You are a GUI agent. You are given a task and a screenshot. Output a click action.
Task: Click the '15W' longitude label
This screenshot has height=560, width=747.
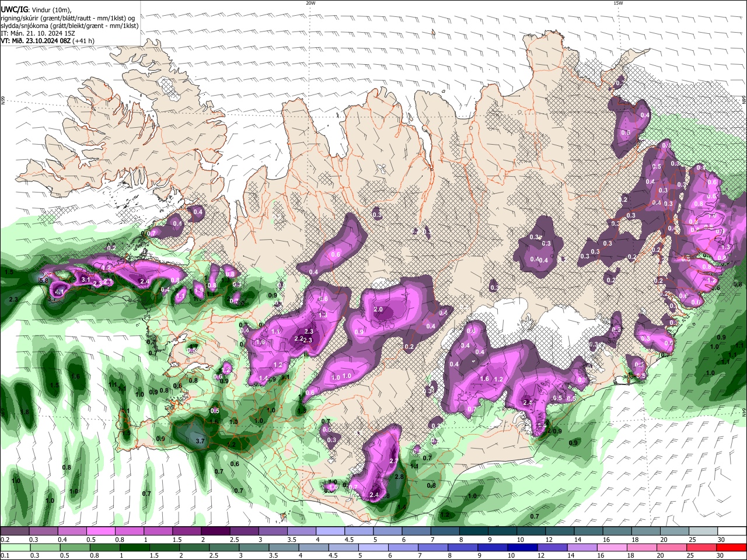pos(618,3)
